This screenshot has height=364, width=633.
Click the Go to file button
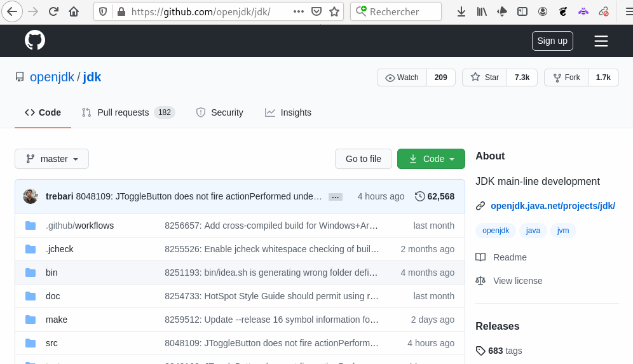click(364, 159)
